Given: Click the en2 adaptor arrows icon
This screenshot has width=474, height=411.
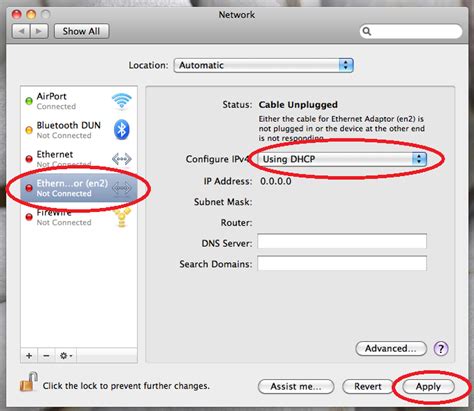Looking at the screenshot, I should pos(122,188).
